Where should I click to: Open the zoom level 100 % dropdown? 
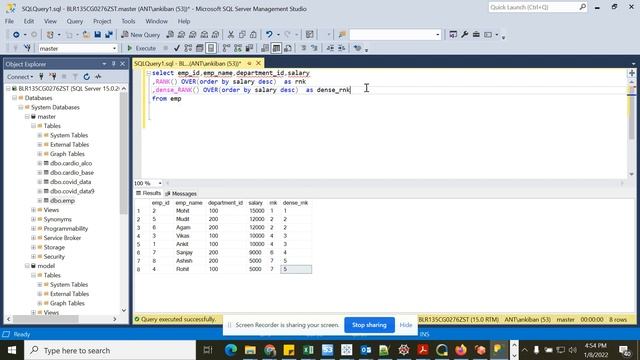tap(160, 183)
